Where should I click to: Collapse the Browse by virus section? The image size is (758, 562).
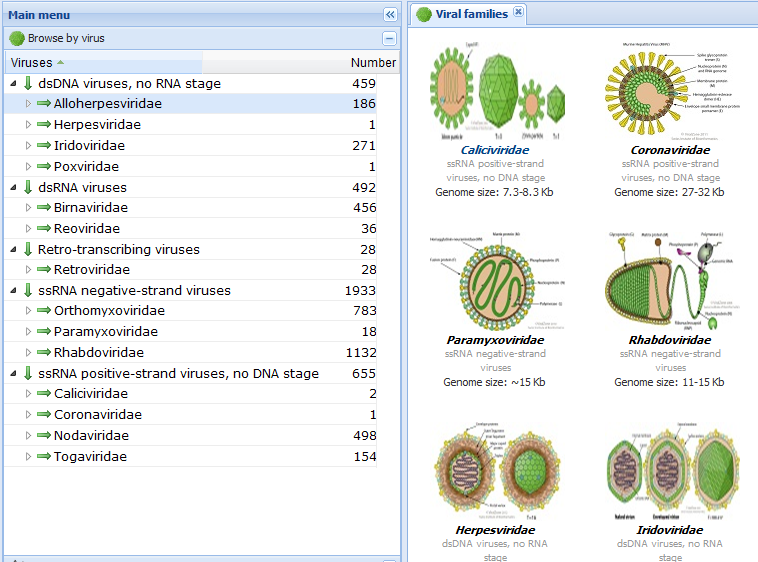coord(390,38)
